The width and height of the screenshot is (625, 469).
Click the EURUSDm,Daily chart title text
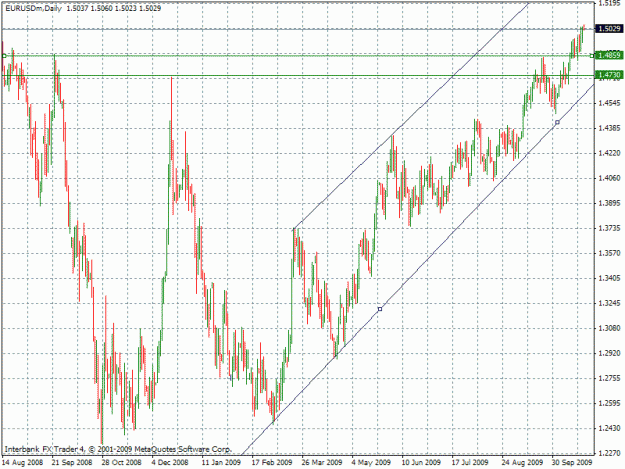(x=33, y=8)
